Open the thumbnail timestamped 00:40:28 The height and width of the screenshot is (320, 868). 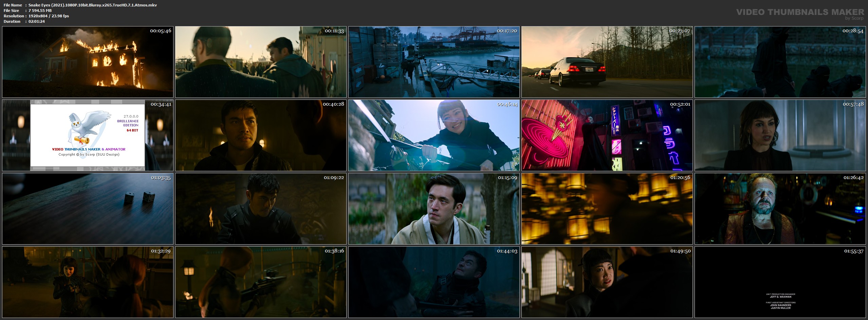(x=261, y=135)
